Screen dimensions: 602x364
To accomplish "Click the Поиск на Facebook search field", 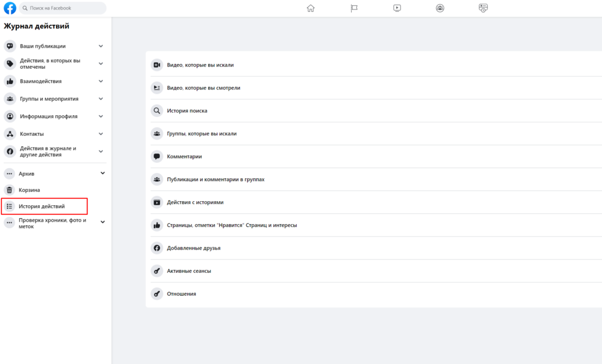I will pyautogui.click(x=63, y=8).
